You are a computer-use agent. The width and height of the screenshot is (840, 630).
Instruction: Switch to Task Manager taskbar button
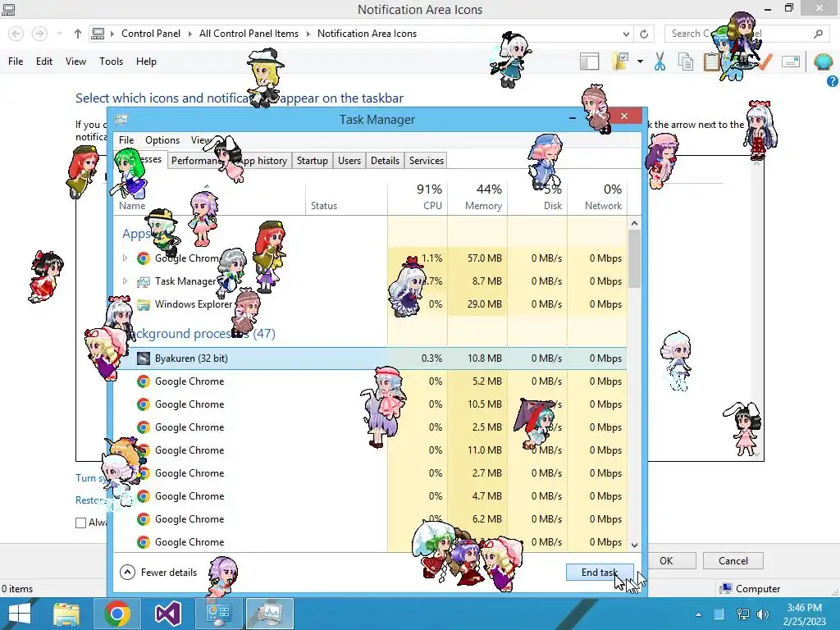pyautogui.click(x=269, y=614)
